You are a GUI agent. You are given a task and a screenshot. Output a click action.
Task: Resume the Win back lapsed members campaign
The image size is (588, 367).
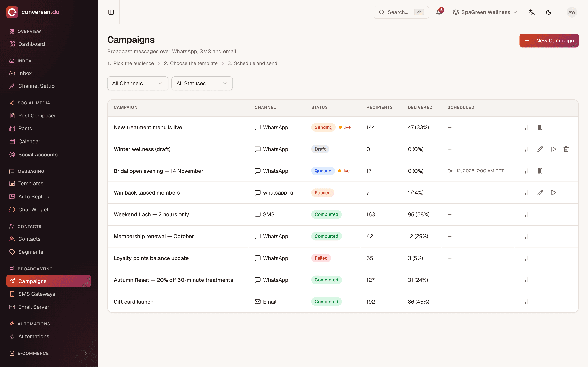point(553,192)
